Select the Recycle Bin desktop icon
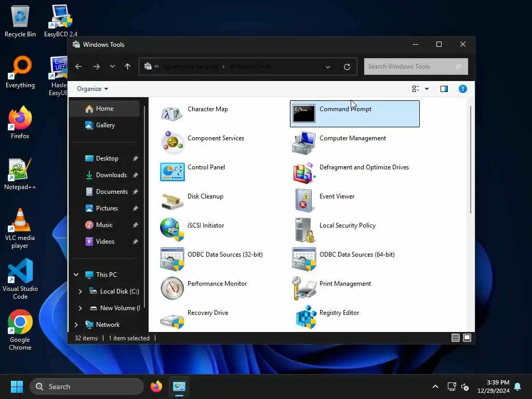532x399 pixels. coord(20,21)
